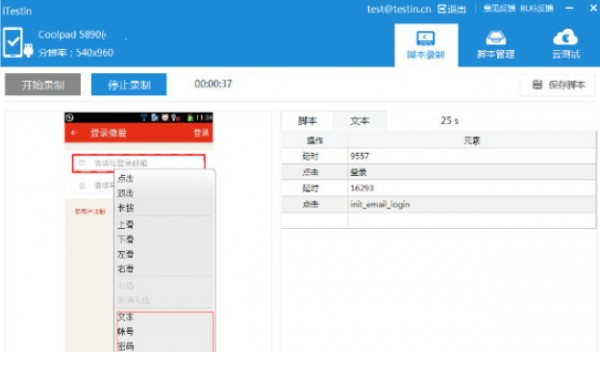The height and width of the screenshot is (366, 600).
Task: Click the 分辨率 540x960 resolution label
Action: [x=76, y=52]
